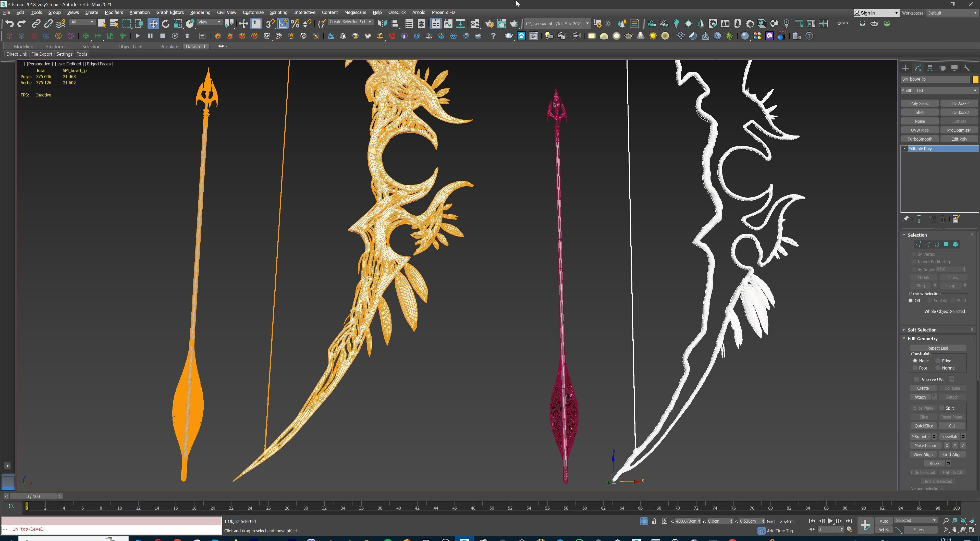Select the Rotate tool in toolbar

[165, 23]
